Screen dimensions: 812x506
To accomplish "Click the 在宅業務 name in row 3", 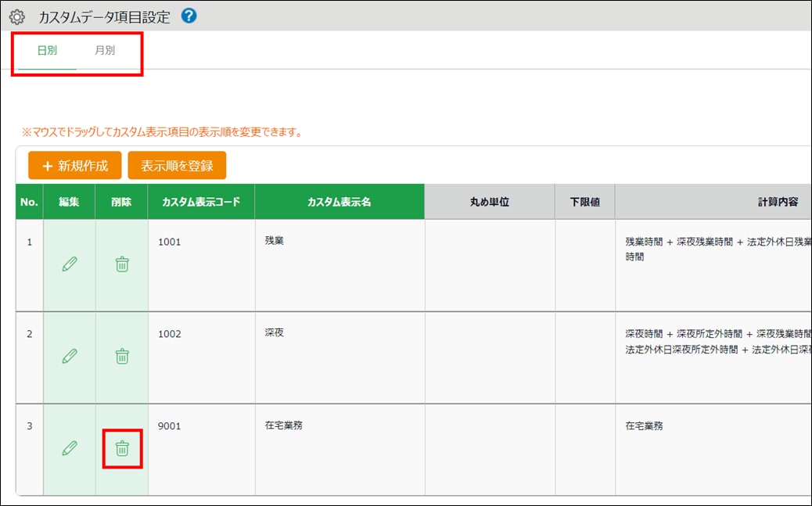I will click(284, 425).
